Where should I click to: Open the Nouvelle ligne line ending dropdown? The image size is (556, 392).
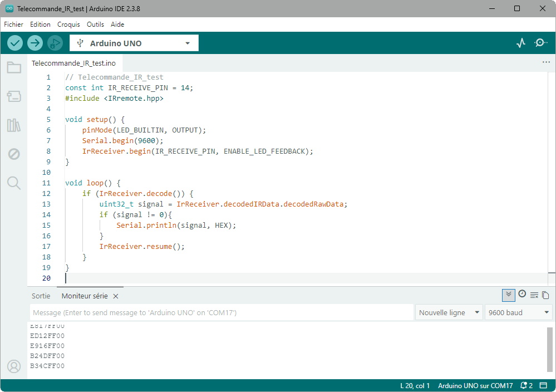tap(449, 312)
